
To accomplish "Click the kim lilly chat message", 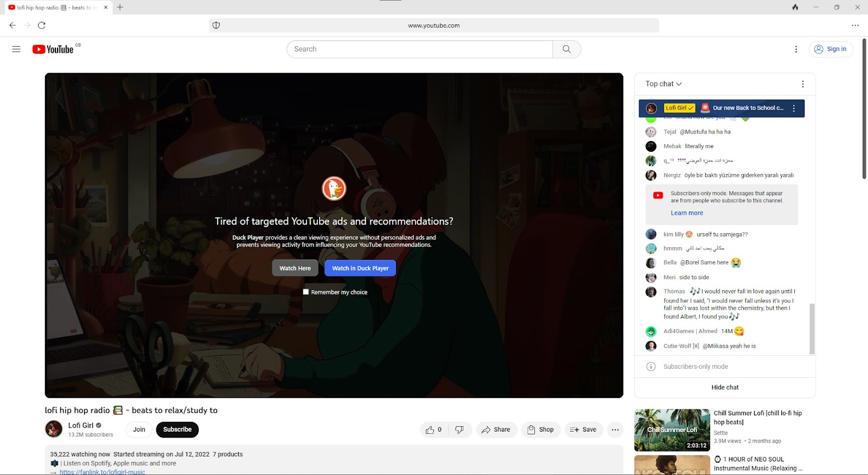I will pyautogui.click(x=705, y=234).
